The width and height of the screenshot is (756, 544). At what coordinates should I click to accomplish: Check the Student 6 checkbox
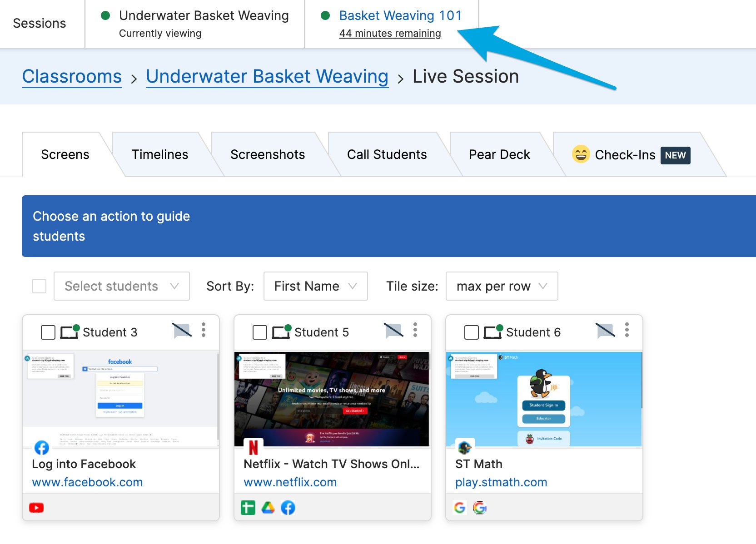[x=472, y=332]
